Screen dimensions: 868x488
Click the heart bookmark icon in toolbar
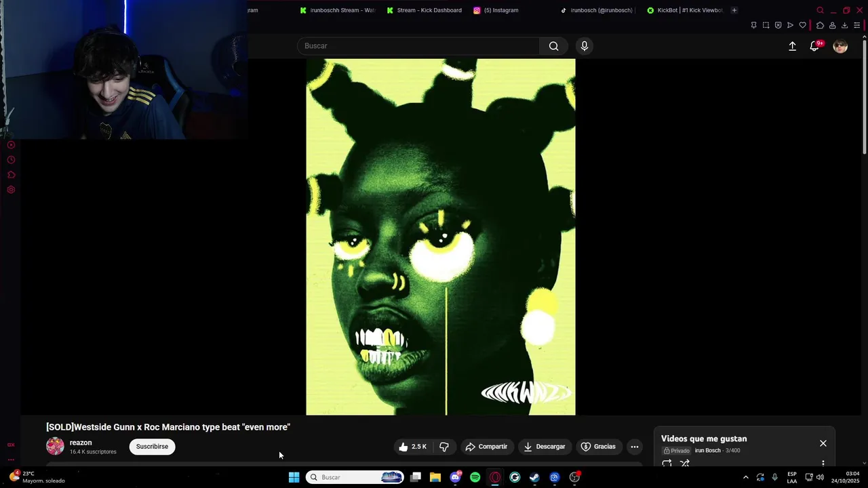point(802,25)
